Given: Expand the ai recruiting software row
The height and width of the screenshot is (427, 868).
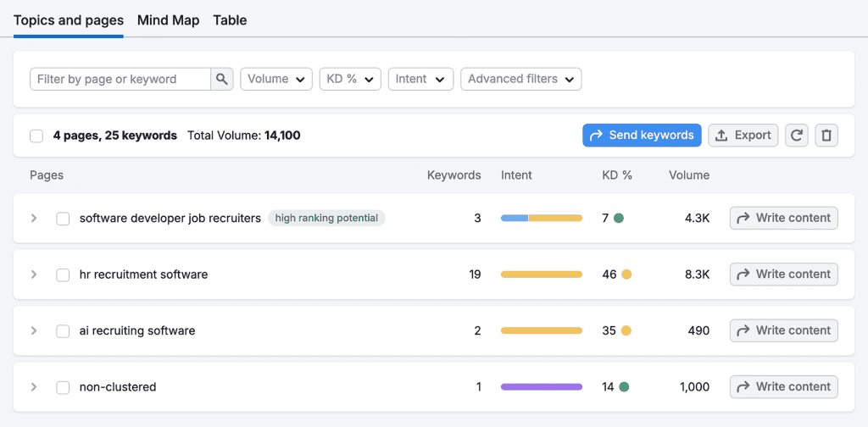Looking at the screenshot, I should pos(34,330).
